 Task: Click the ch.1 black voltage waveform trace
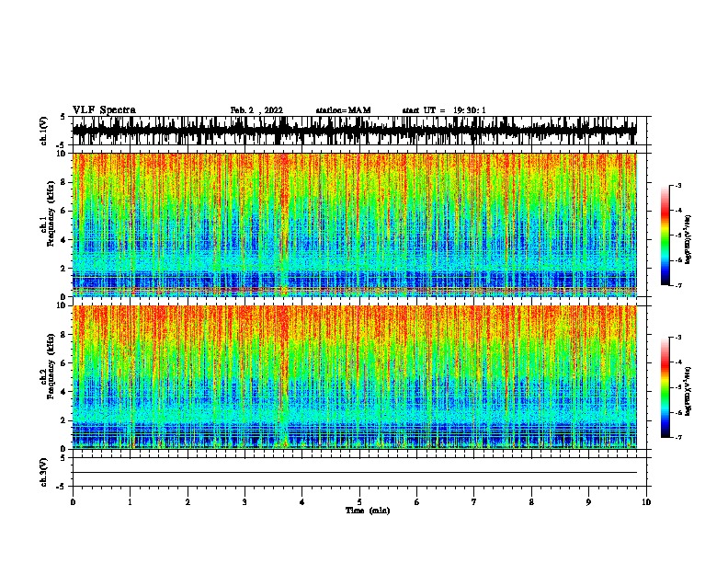coord(354,131)
